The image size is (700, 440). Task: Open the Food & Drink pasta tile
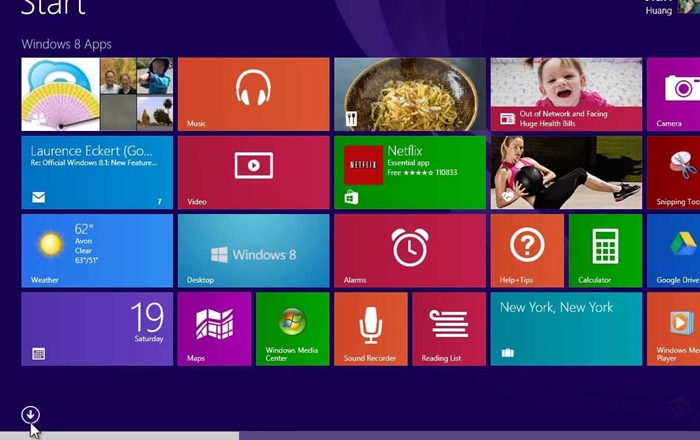[410, 94]
